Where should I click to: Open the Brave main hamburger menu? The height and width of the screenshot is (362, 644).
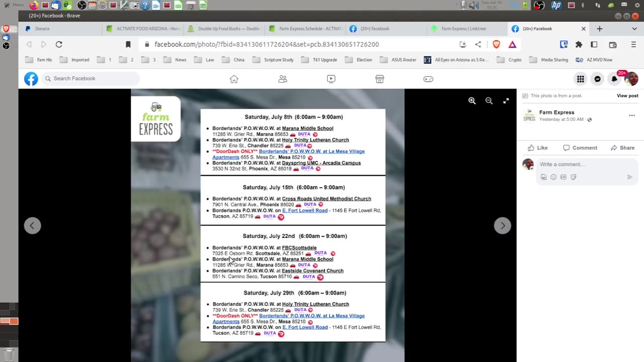click(x=633, y=44)
